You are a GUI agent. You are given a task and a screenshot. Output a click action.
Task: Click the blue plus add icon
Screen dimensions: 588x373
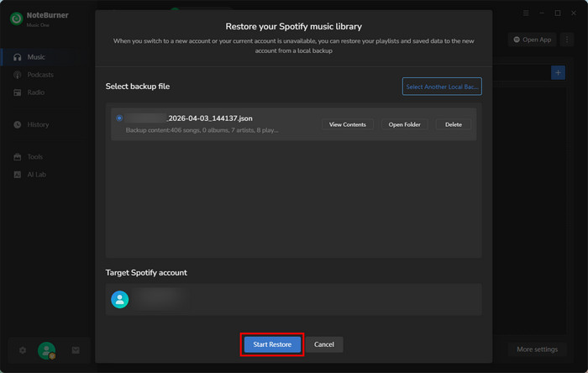[x=558, y=73]
